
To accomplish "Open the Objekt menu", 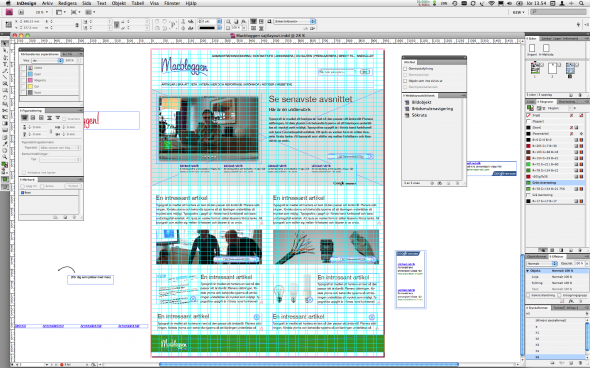I will coord(119,3).
